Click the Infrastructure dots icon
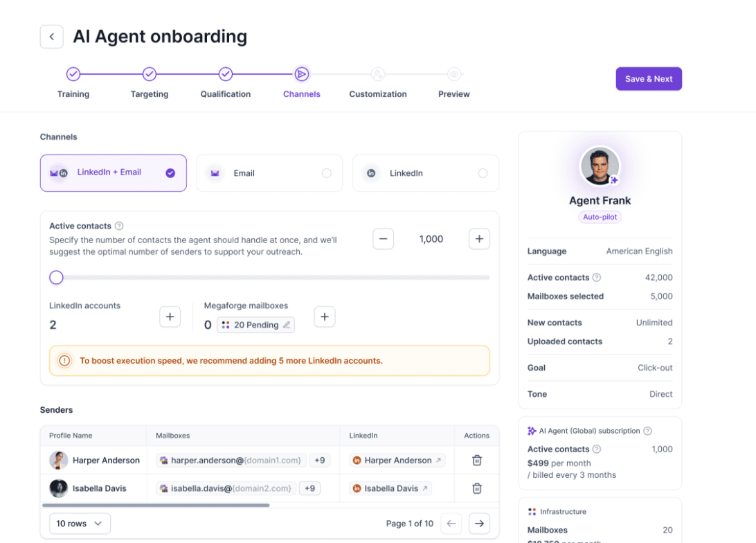Image resolution: width=756 pixels, height=543 pixels. tap(532, 512)
